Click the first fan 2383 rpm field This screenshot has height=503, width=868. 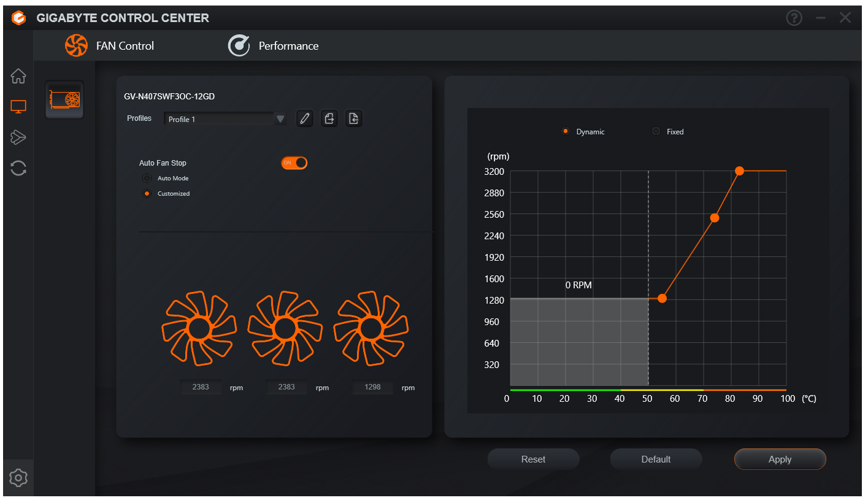point(201,387)
